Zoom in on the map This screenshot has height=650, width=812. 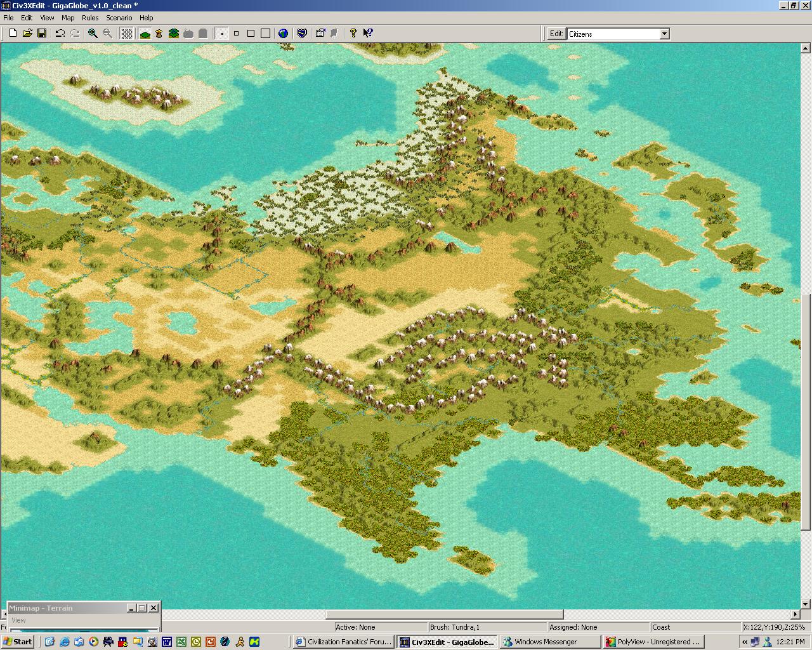93,34
